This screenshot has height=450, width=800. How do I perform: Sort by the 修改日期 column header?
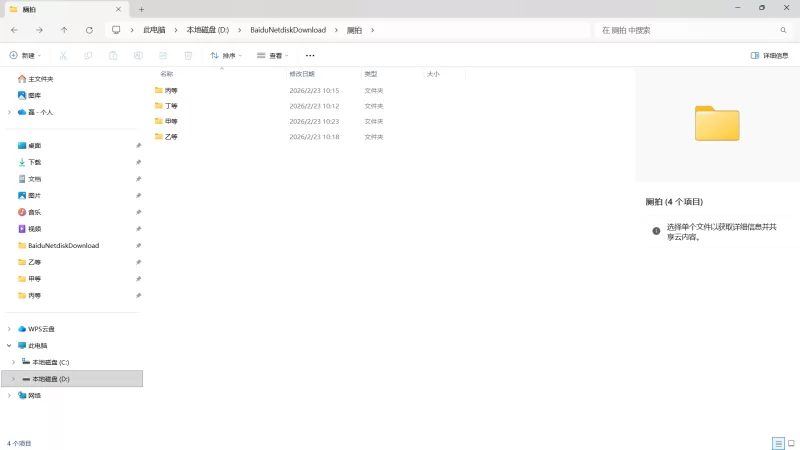pyautogui.click(x=303, y=74)
